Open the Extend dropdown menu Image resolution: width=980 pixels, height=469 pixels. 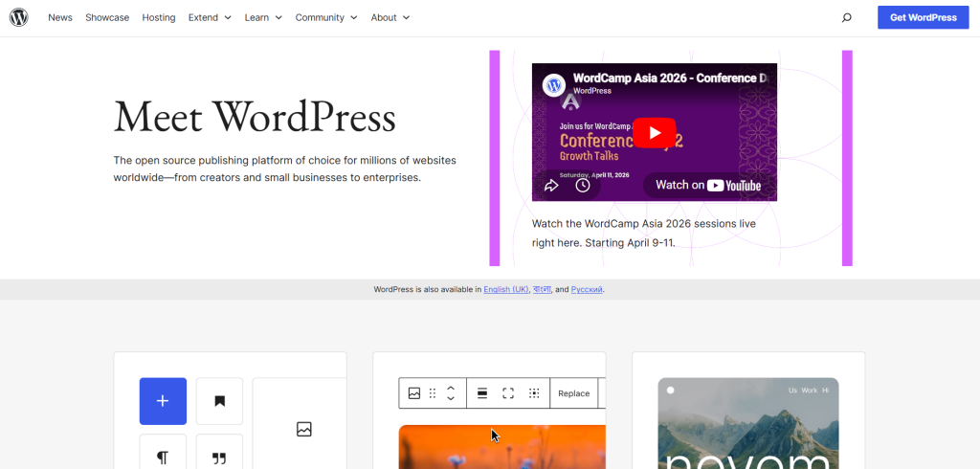coord(210,17)
